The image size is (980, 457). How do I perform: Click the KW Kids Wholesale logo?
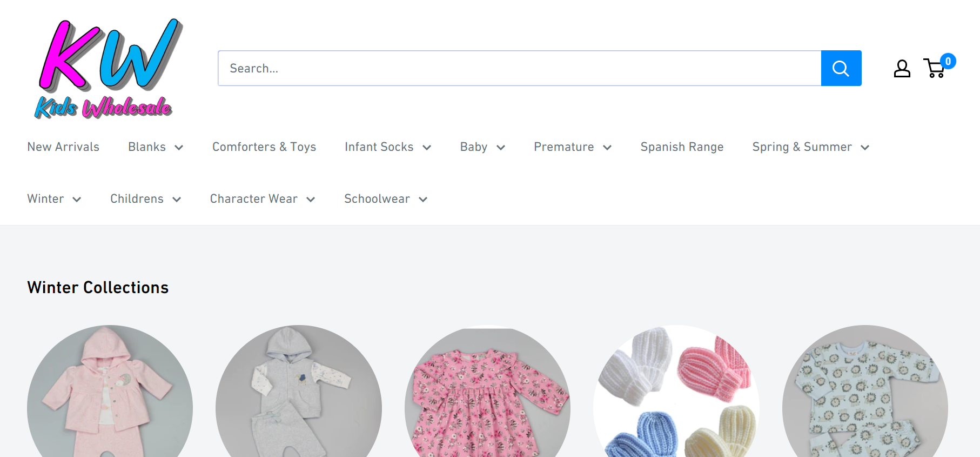[x=108, y=69]
